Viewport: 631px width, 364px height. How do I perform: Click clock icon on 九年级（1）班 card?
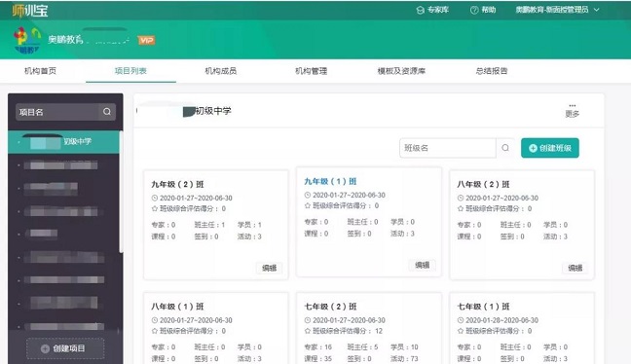pyautogui.click(x=308, y=195)
